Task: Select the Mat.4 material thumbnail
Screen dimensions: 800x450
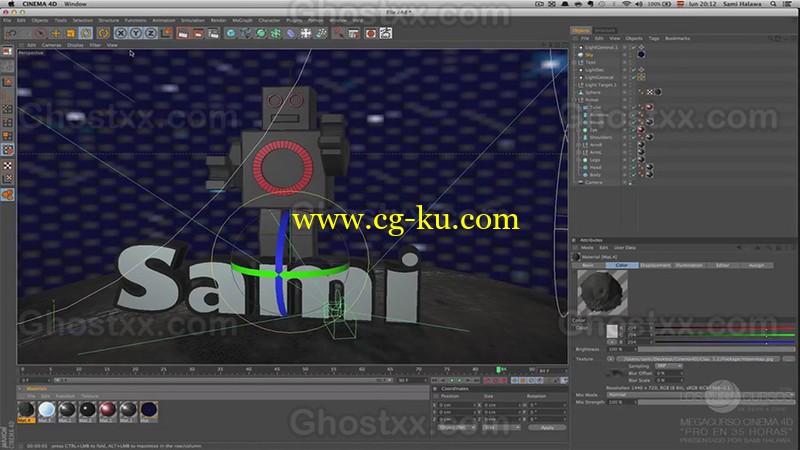Action: [26, 410]
